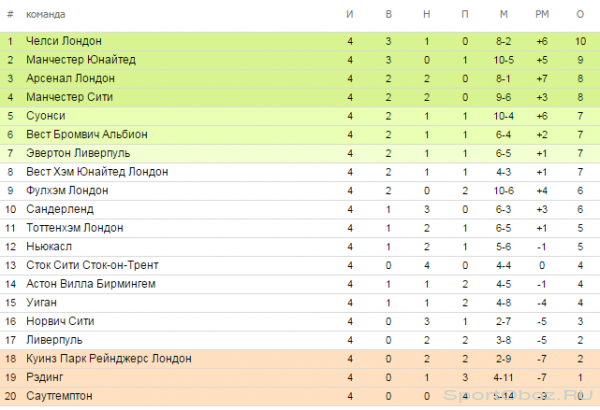Screen dimensions: 600x410
Task: Select Вест Бромвич Альбион in table
Action: (86, 134)
